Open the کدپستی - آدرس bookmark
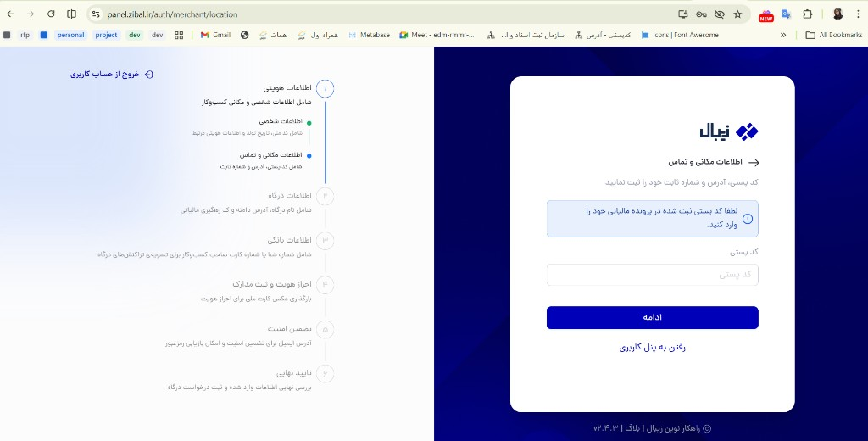The image size is (868, 441). pyautogui.click(x=603, y=35)
